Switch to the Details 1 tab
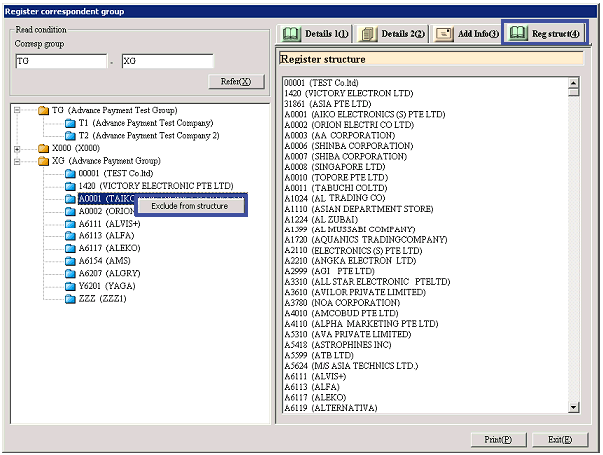 tap(314, 34)
